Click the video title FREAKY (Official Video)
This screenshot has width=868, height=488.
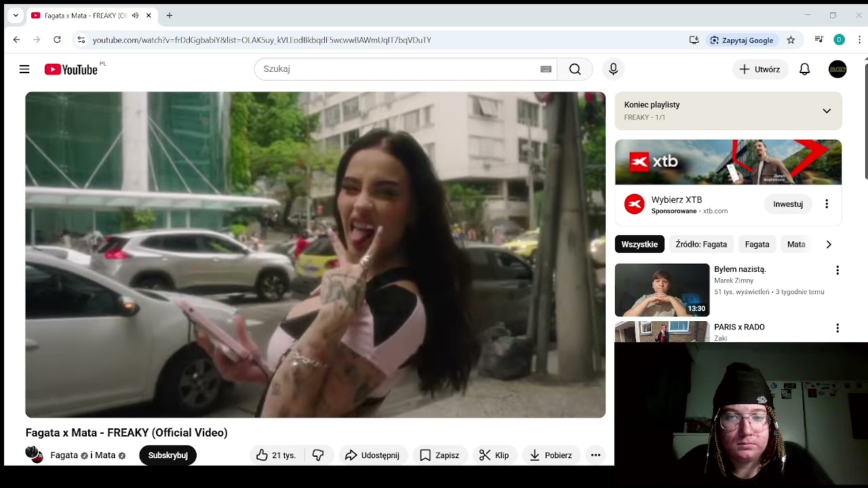point(126,432)
